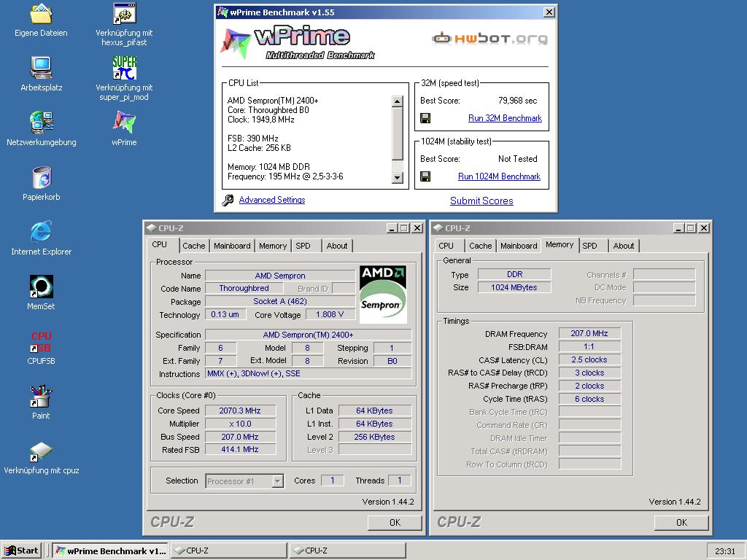The height and width of the screenshot is (560, 747).
Task: Click the HWBOT.org logo in wPrime
Action: [489, 38]
